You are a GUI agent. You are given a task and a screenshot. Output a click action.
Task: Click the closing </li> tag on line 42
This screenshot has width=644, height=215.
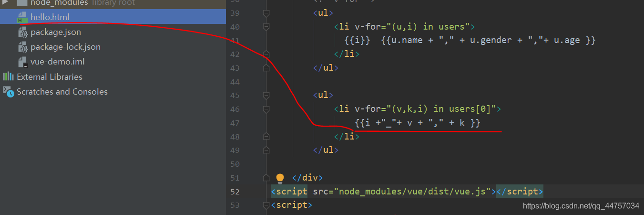click(x=347, y=54)
